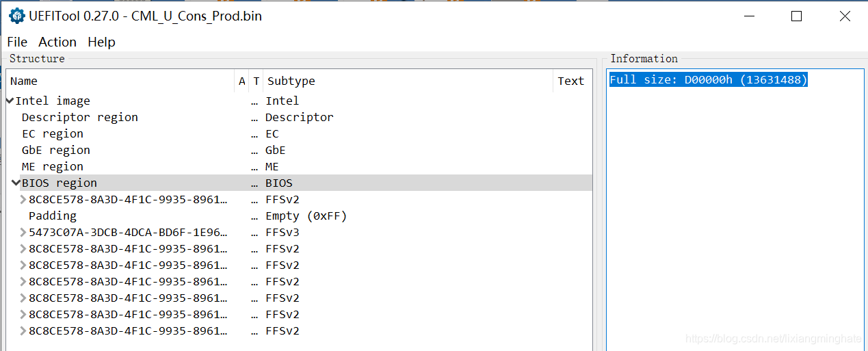Click the 'Intel' subtype cell
Image resolution: width=868 pixels, height=351 pixels.
point(282,101)
